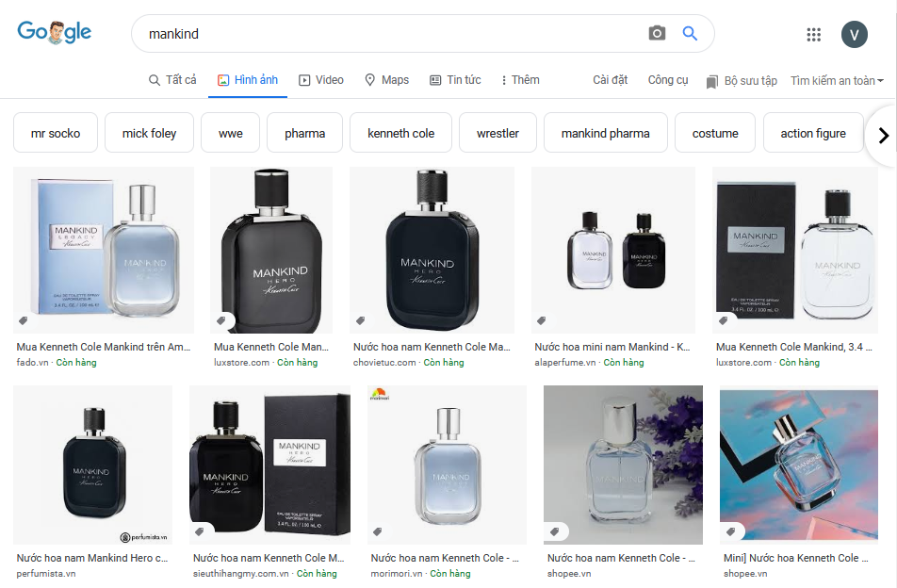Click perfumista.vn source text
Screen dimensions: 897x588
(x=46, y=573)
